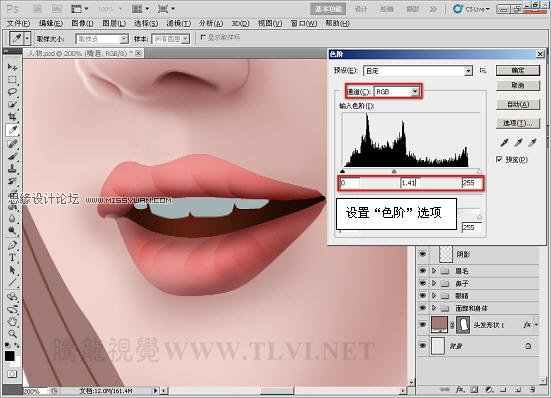Open the 选项(T)... options button
Image resolution: width=551 pixels, height=398 pixels.
(518, 123)
